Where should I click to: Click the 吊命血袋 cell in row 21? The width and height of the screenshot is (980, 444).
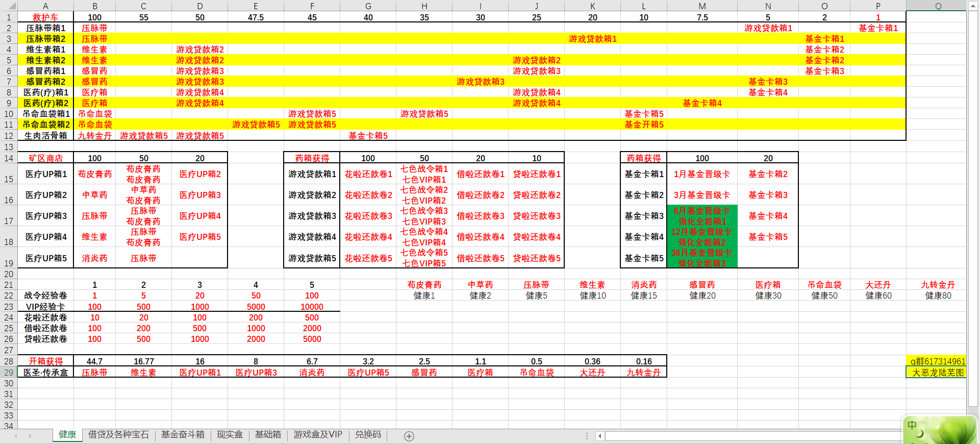click(824, 285)
